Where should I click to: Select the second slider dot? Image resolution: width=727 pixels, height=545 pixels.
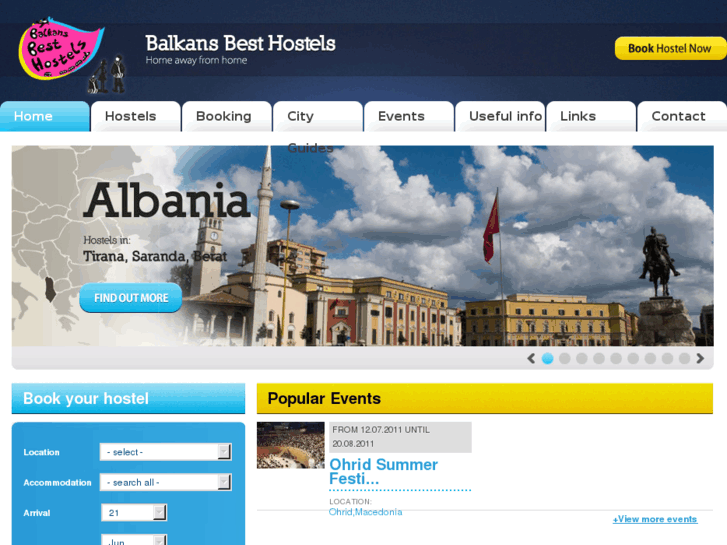pos(565,359)
